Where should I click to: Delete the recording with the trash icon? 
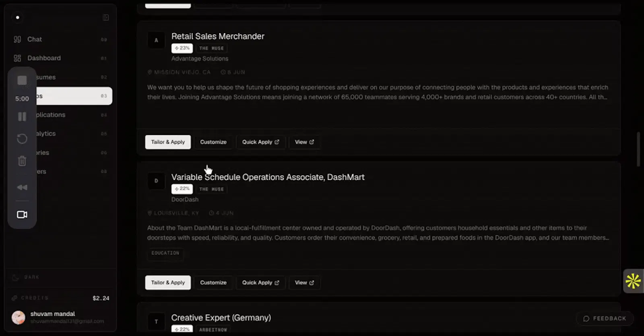22,161
